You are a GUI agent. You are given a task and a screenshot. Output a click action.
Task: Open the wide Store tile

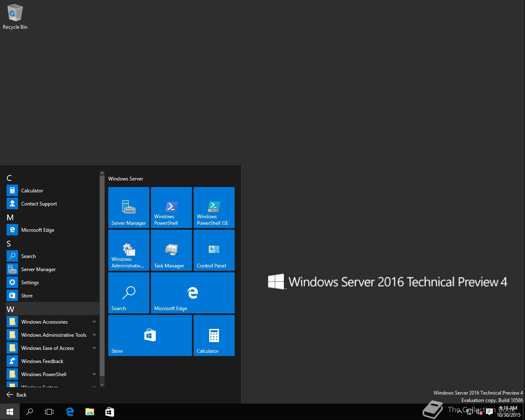pos(150,336)
